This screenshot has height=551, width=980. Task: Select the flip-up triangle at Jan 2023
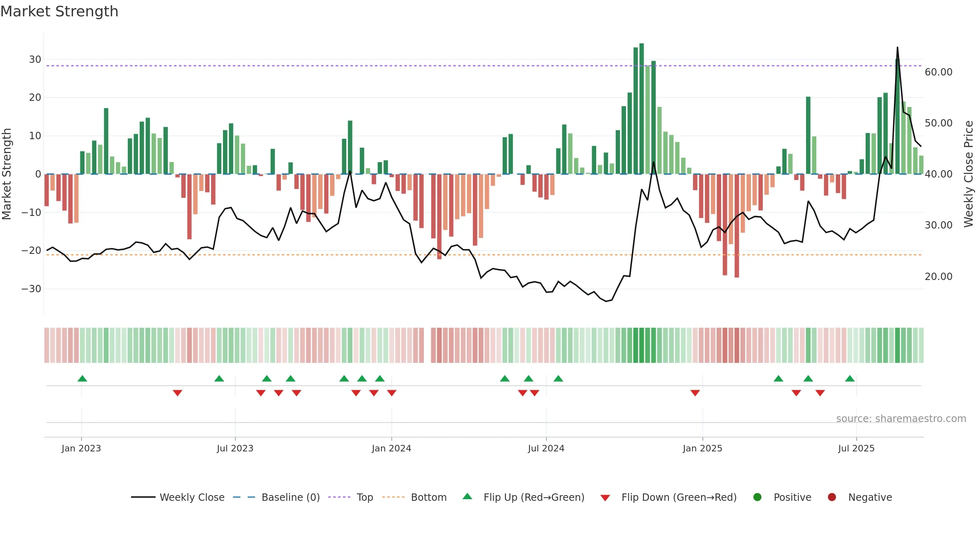[82, 378]
